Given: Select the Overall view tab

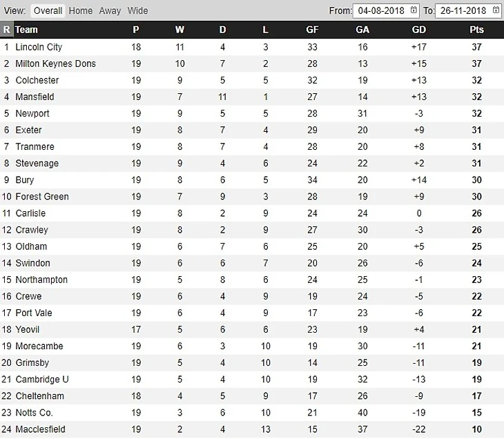Looking at the screenshot, I should coord(48,10).
